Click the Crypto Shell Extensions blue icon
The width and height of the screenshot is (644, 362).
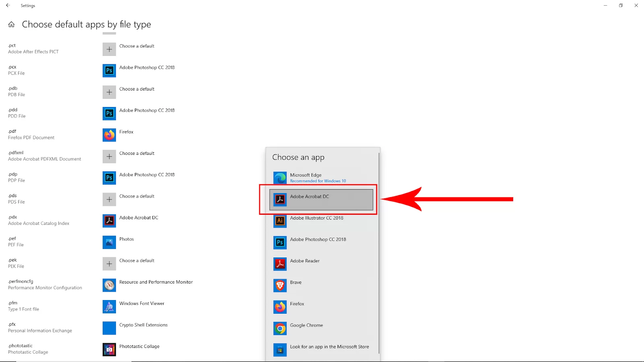coord(109,328)
